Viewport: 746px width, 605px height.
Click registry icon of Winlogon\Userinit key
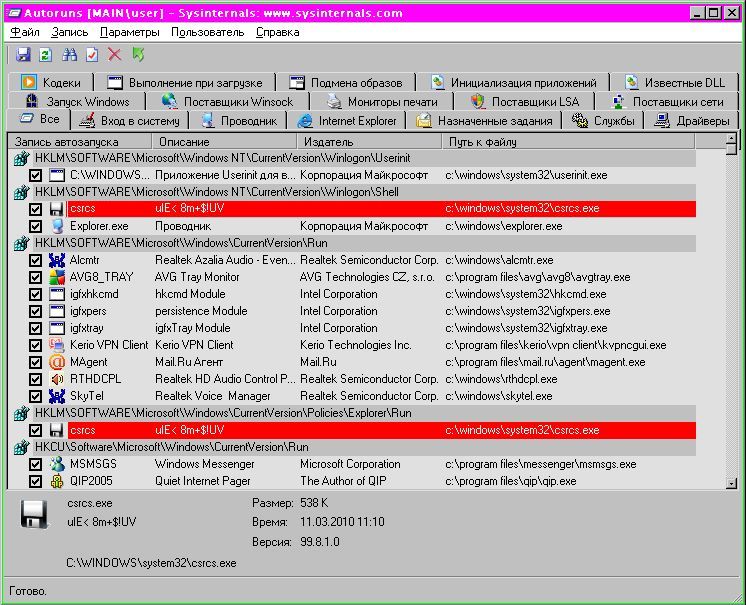21,158
